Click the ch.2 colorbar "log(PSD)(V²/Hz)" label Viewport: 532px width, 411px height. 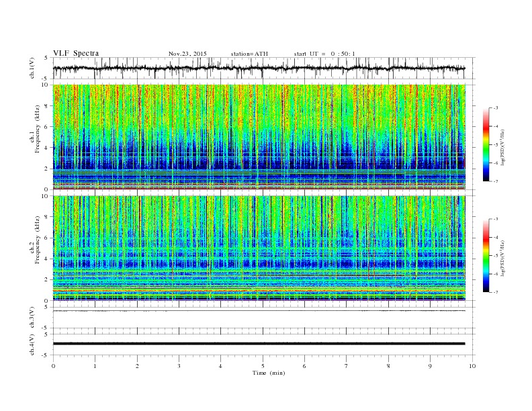click(x=503, y=258)
